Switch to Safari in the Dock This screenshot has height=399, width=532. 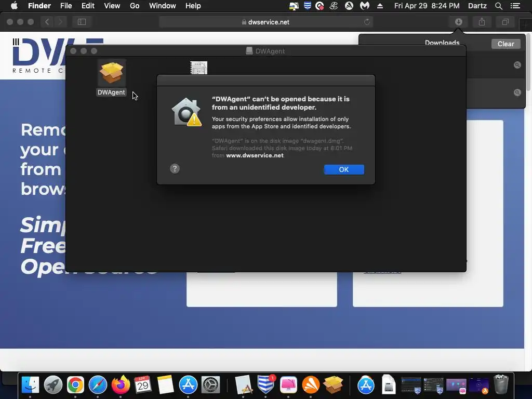98,385
